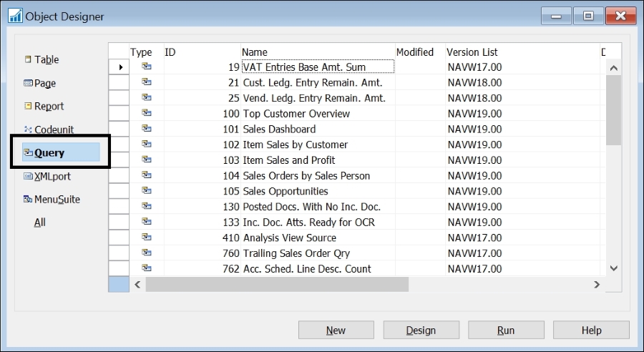
Task: Click query icon for Posted Docs. With No Inc. Doc.
Action: coord(147,206)
